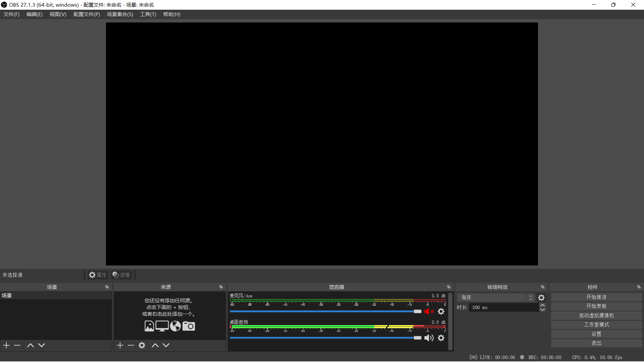Mute the desktop audio speaker icon
Screen dimensions: 644x362
click(x=429, y=338)
